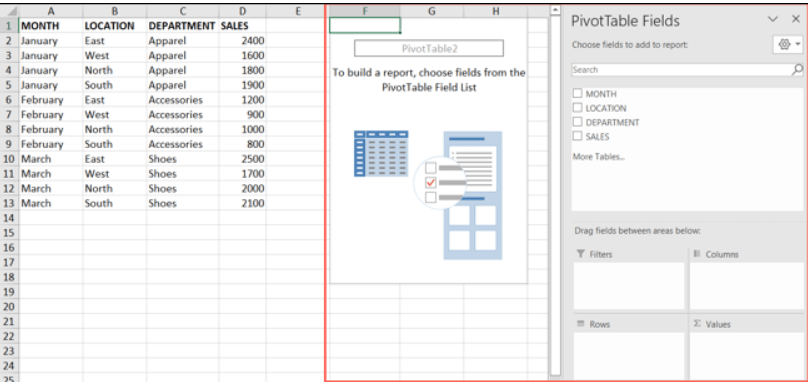
Task: Click the West cell in row 7
Action: pos(114,114)
